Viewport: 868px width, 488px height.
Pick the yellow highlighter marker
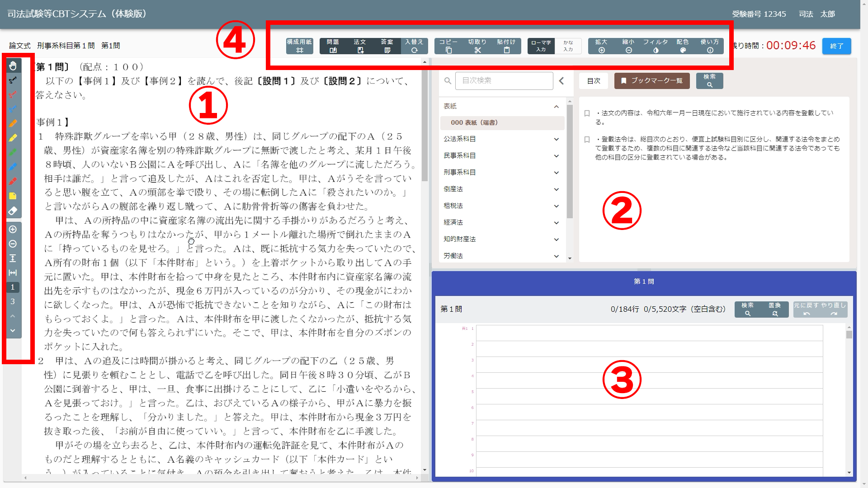13,138
